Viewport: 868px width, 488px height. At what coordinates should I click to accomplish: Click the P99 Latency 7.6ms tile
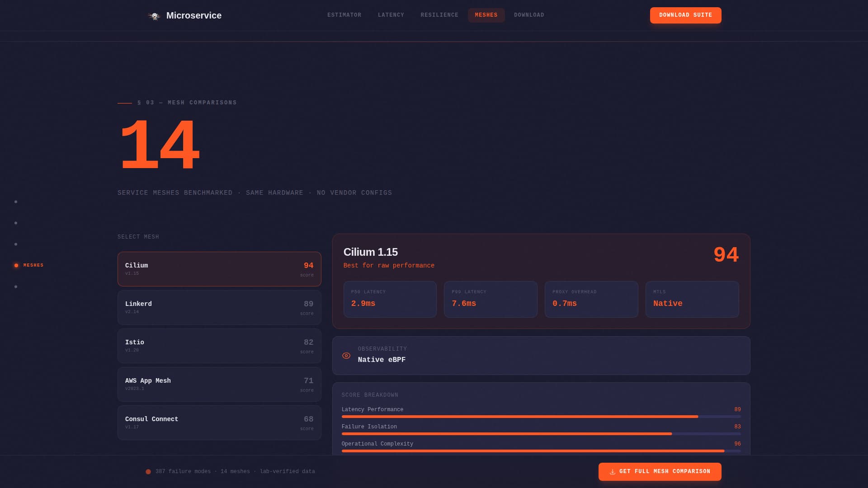(x=491, y=299)
